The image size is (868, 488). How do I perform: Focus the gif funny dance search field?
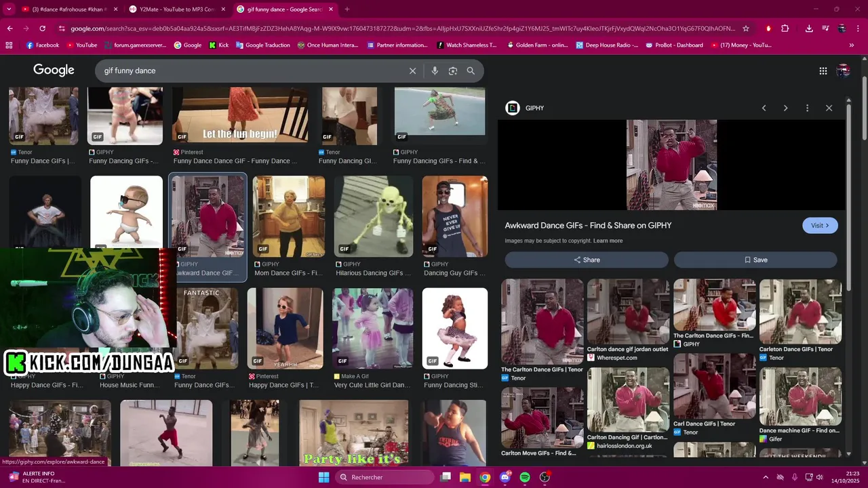point(251,70)
